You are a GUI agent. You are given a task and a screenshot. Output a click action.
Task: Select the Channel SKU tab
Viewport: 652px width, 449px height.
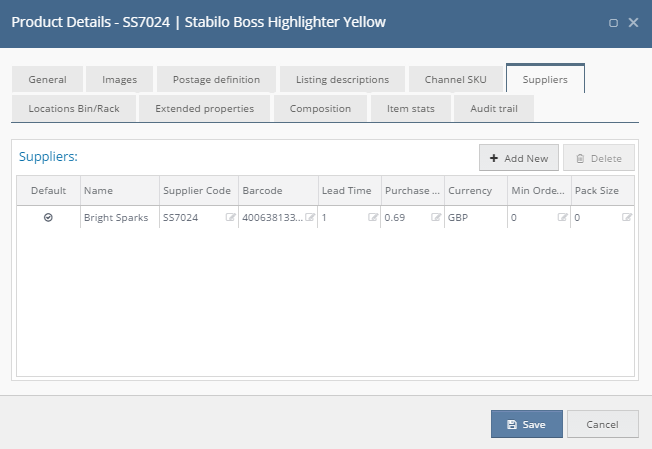click(x=455, y=79)
